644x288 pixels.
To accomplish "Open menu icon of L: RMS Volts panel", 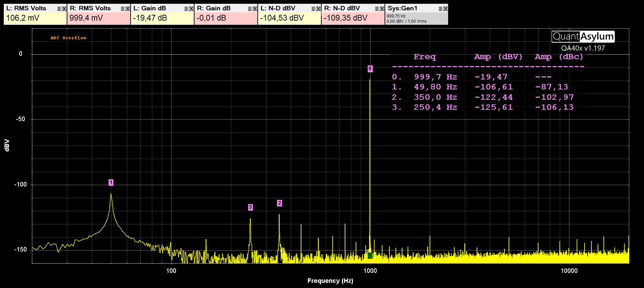I will 59,9.
